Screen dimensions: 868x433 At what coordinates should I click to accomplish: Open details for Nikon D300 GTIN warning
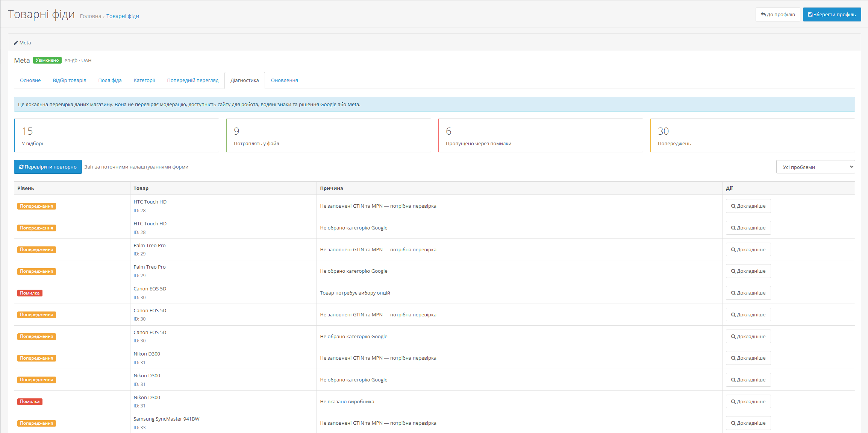(x=748, y=358)
